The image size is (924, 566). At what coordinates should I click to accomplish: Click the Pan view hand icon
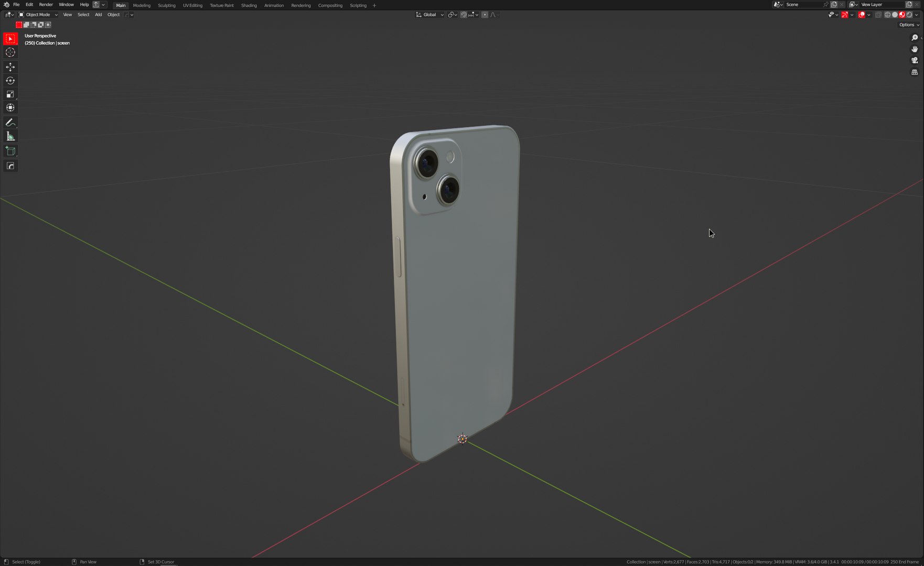[915, 49]
